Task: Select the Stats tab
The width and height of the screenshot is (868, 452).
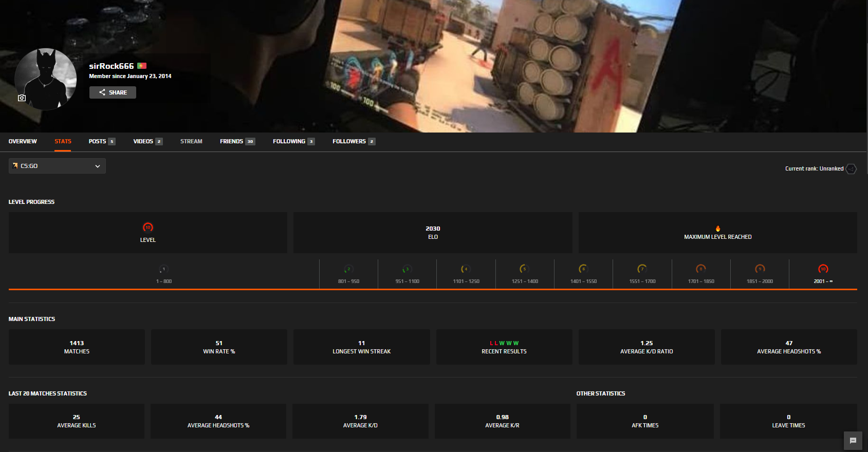Action: coord(63,141)
